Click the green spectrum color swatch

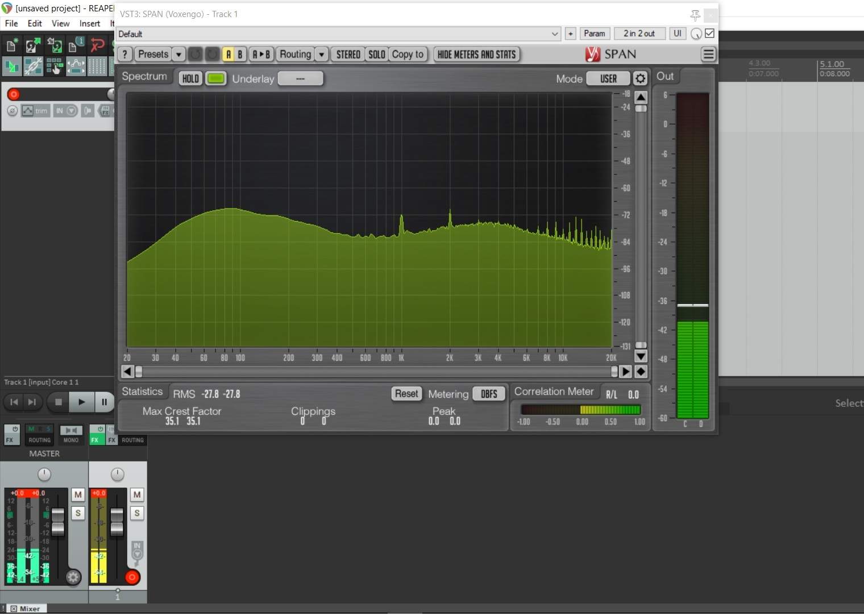point(215,78)
